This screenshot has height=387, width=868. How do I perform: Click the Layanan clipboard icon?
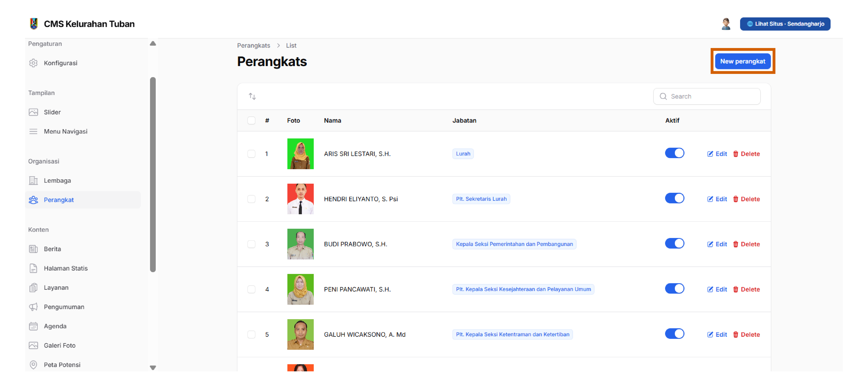33,288
